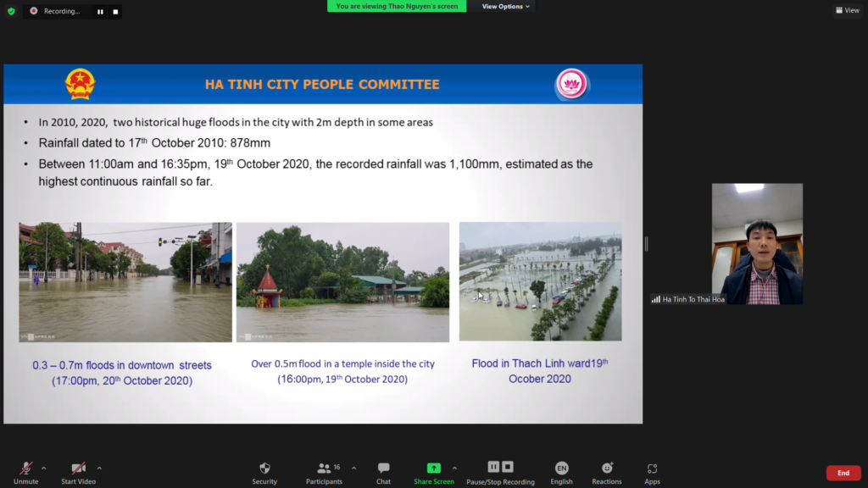Stop recording from the top recording indicator
Image resolution: width=868 pixels, height=488 pixels.
pyautogui.click(x=115, y=12)
